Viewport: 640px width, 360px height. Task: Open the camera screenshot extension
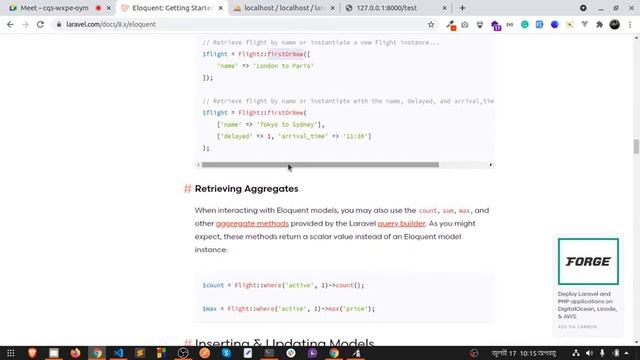(x=465, y=24)
